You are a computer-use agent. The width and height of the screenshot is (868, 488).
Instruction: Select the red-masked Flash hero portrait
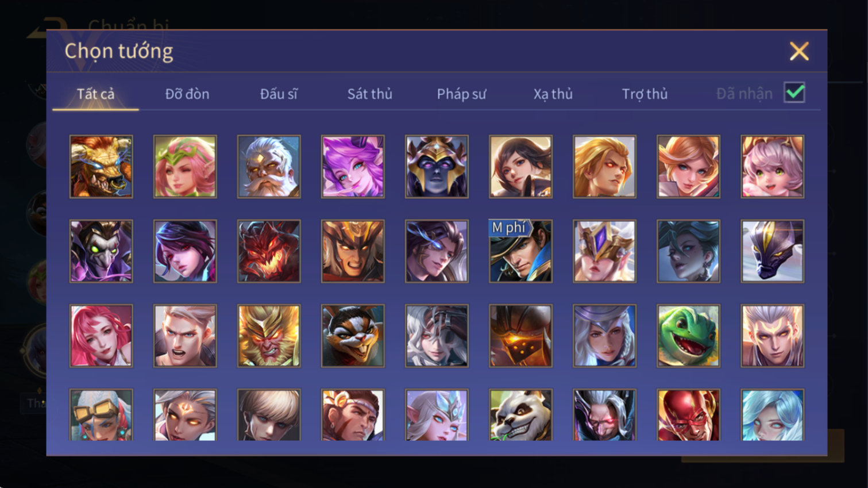688,415
